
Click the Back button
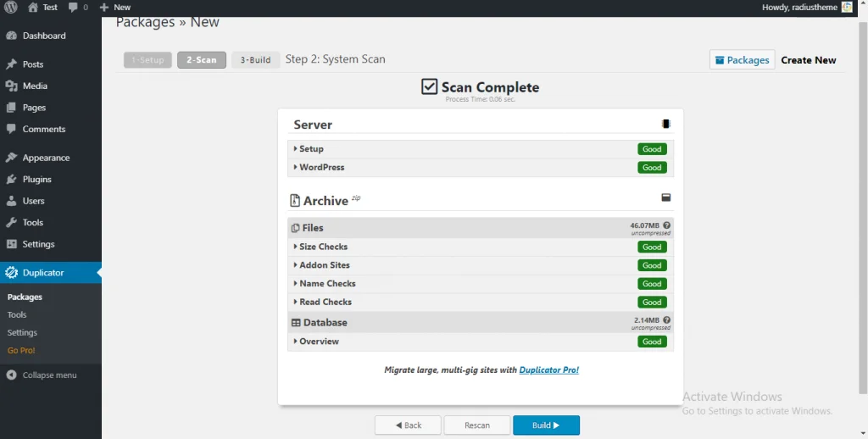(x=408, y=425)
